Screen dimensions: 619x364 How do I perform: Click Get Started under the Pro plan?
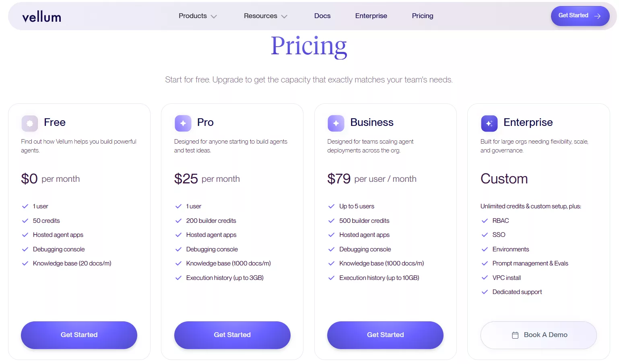[x=232, y=335]
